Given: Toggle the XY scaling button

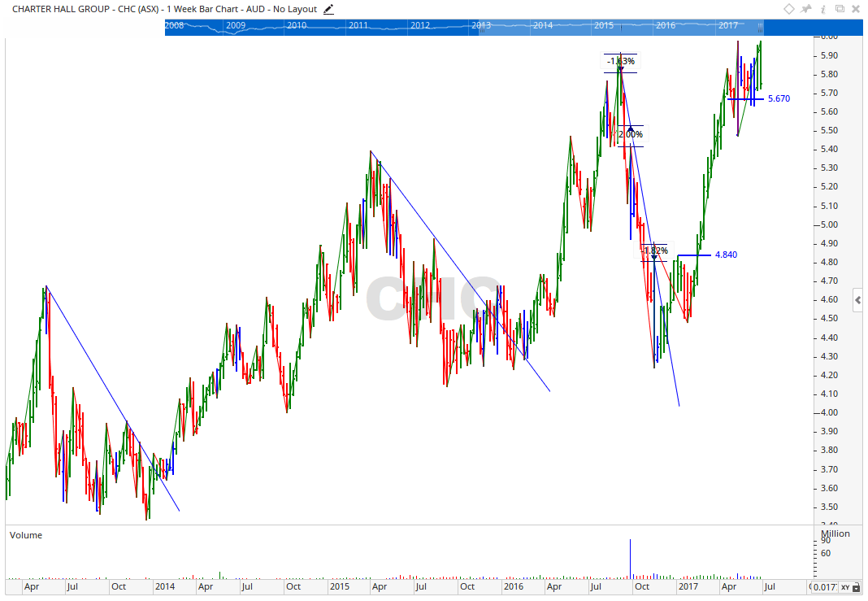Looking at the screenshot, I should coord(845,587).
